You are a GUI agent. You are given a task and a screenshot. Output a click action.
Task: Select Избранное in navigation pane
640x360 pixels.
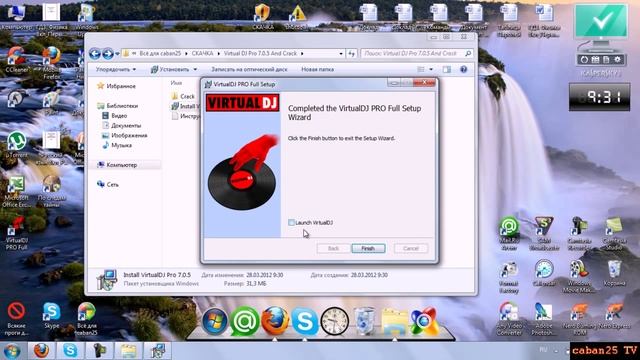[x=116, y=86]
